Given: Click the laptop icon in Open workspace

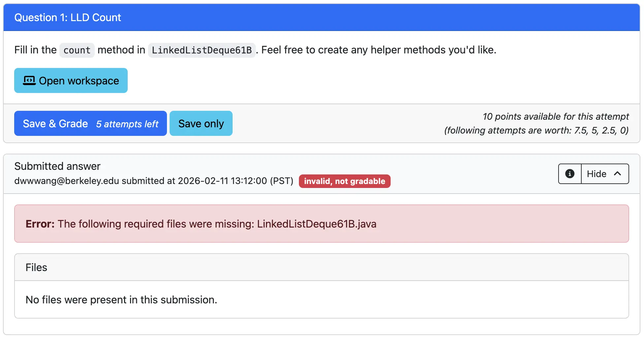Looking at the screenshot, I should click(29, 80).
